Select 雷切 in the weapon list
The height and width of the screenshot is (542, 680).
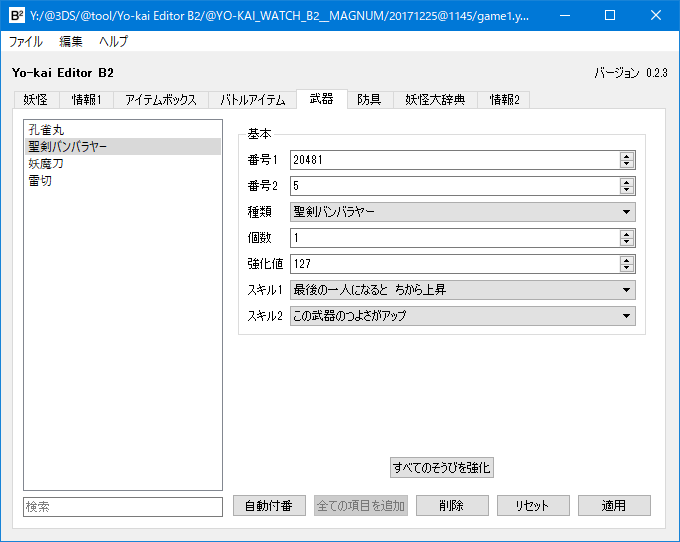123,180
